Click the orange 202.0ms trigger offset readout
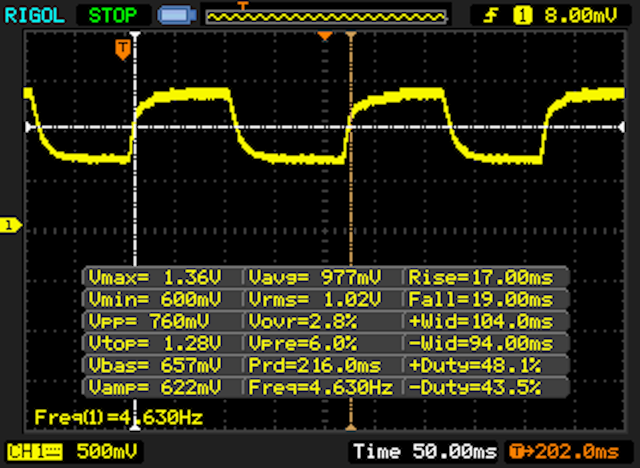The width and height of the screenshot is (640, 468). [564, 452]
